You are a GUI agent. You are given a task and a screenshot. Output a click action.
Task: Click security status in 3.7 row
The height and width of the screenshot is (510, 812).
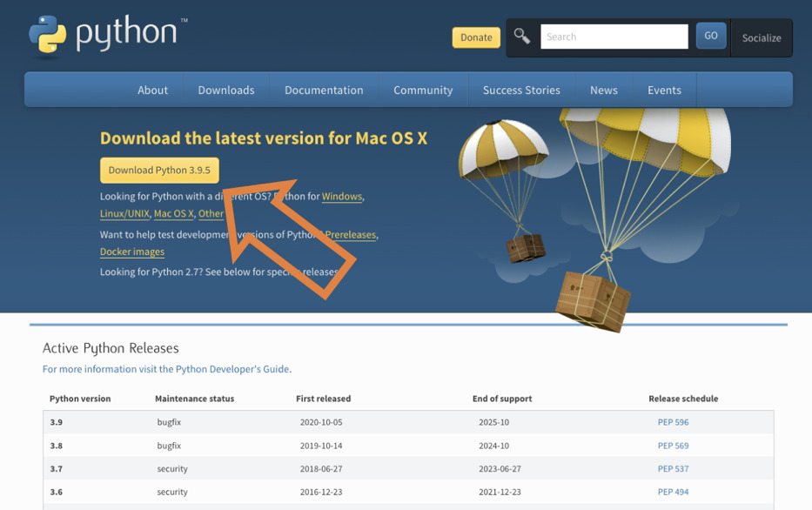point(172,468)
